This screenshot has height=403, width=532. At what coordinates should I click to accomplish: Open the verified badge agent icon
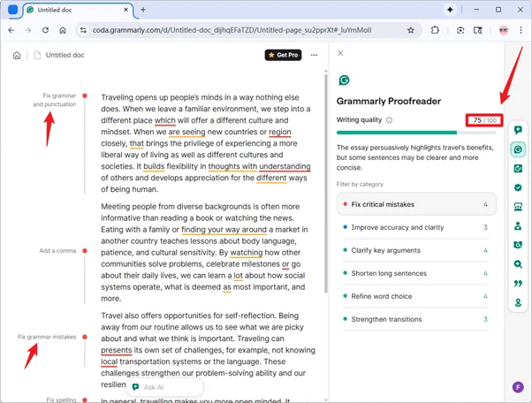(518, 187)
